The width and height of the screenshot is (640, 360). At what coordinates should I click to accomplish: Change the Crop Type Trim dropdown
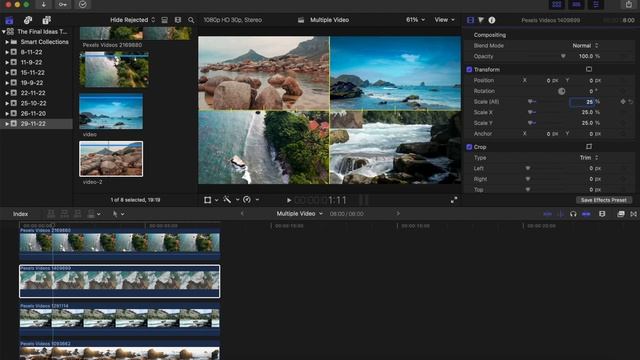pyautogui.click(x=589, y=158)
